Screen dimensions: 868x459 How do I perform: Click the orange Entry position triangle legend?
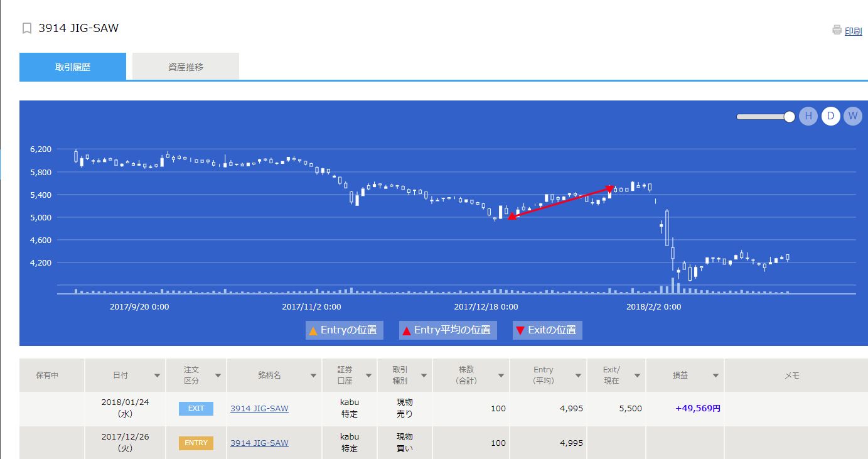point(313,330)
